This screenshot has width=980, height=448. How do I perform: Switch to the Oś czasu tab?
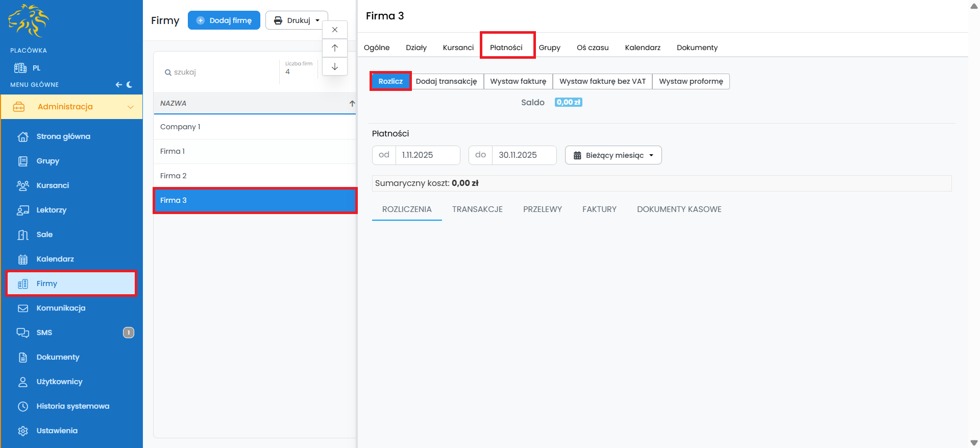point(593,48)
